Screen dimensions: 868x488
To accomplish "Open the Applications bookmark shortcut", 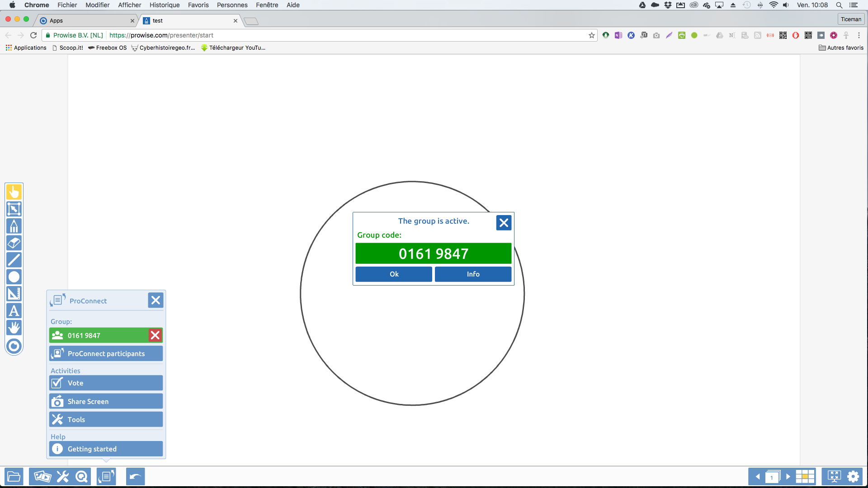I will (26, 48).
